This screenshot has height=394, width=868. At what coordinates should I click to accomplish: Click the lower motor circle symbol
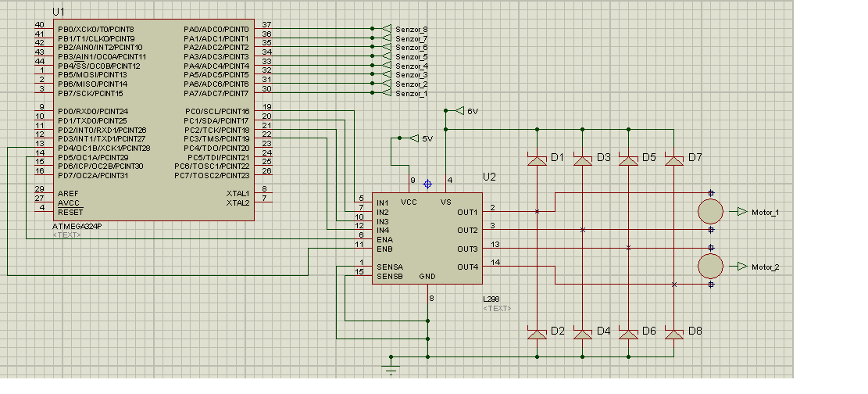coord(710,266)
